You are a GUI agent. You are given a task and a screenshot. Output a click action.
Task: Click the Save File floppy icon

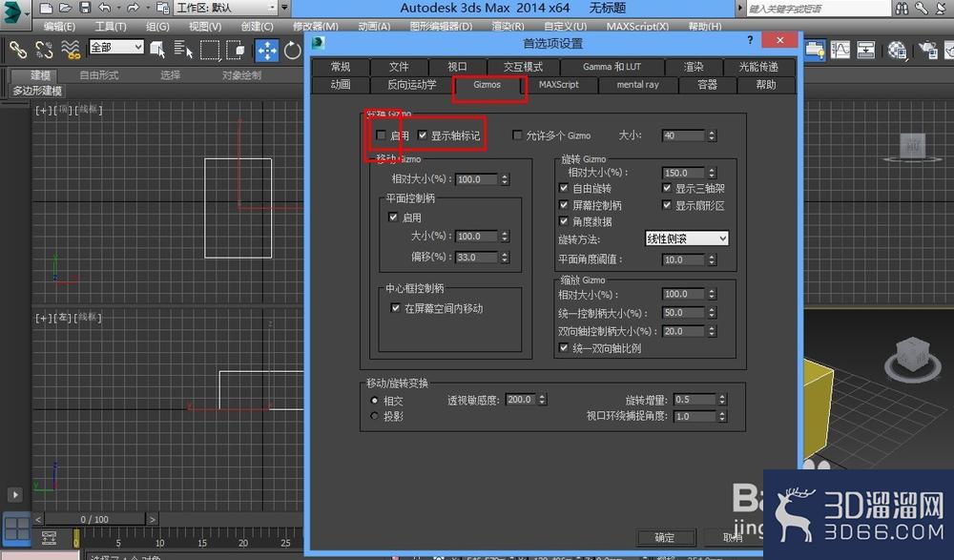click(85, 8)
